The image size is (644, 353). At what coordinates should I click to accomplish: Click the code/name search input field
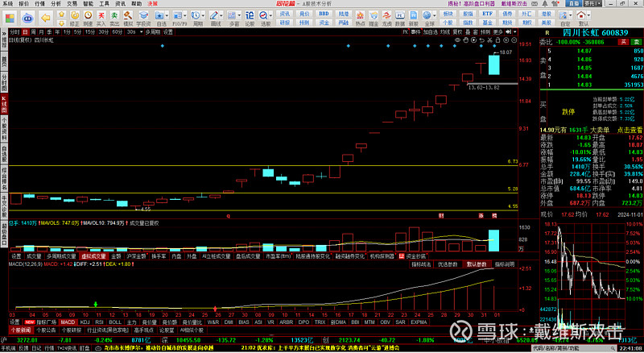click(574, 348)
